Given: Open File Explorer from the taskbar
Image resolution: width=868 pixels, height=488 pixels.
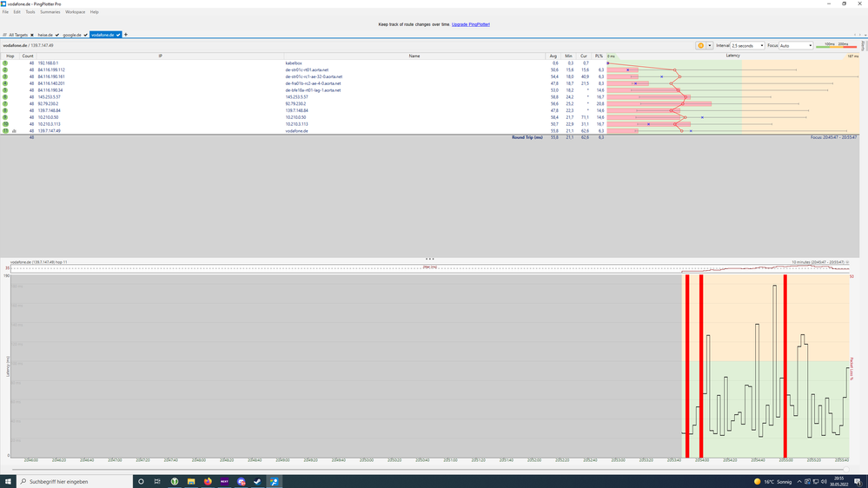Looking at the screenshot, I should [x=191, y=481].
